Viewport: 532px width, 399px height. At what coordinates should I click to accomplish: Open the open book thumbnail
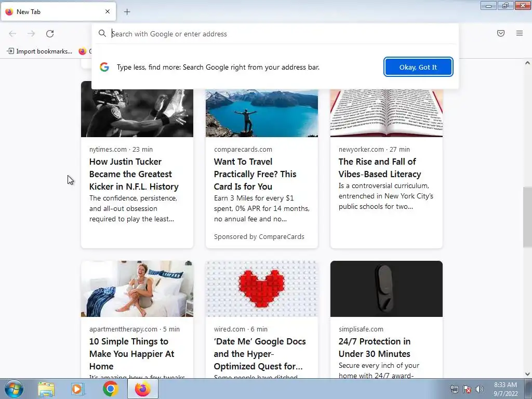click(387, 113)
